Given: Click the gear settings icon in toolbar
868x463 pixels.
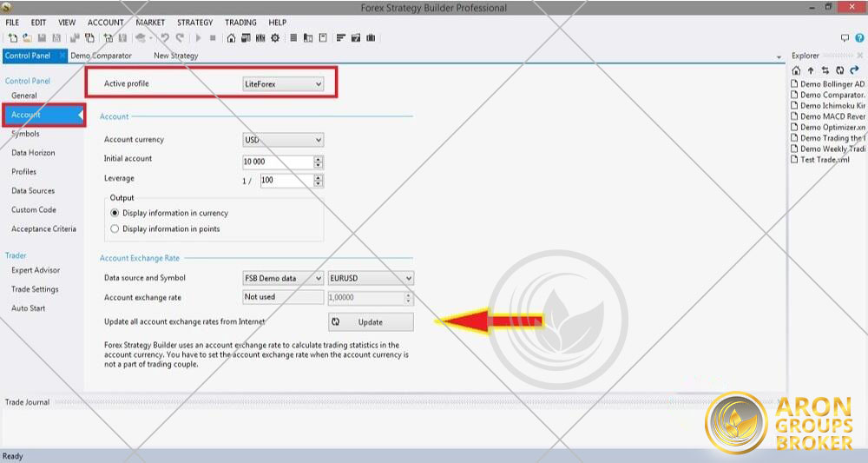Looking at the screenshot, I should [x=275, y=37].
